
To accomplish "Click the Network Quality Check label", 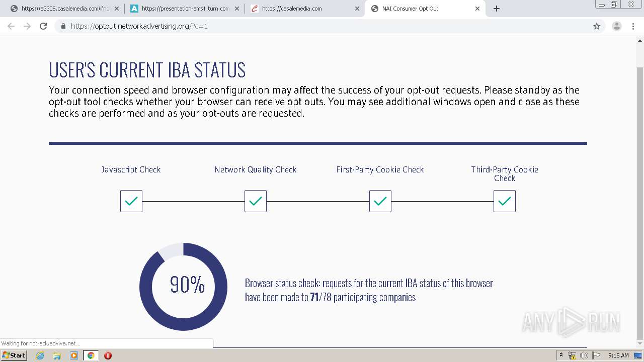I will coord(256,169).
